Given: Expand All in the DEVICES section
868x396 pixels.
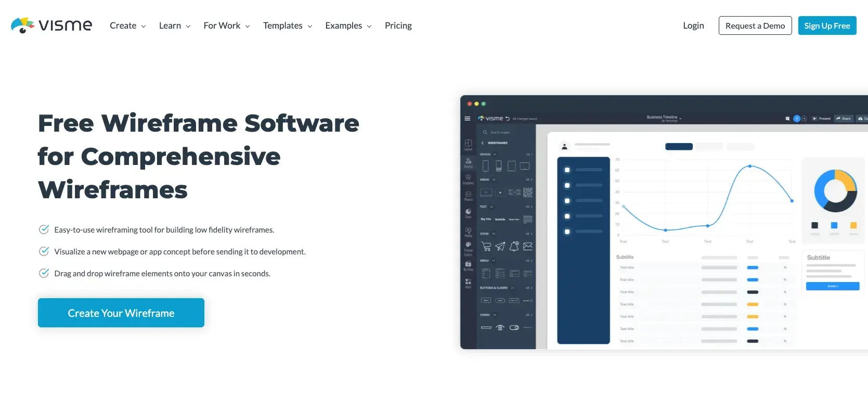Looking at the screenshot, I should click(529, 155).
